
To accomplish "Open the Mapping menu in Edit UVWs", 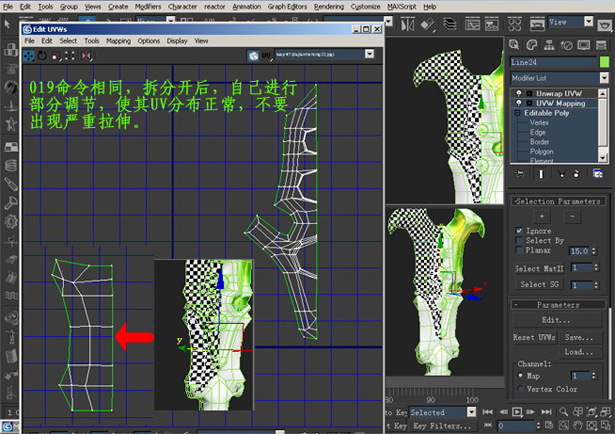I will pos(118,41).
